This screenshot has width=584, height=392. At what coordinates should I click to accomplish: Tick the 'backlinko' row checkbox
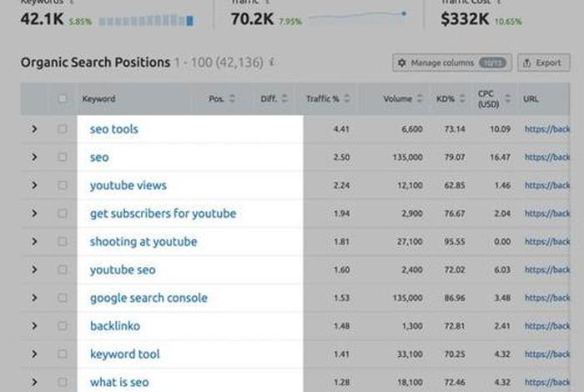(x=63, y=326)
